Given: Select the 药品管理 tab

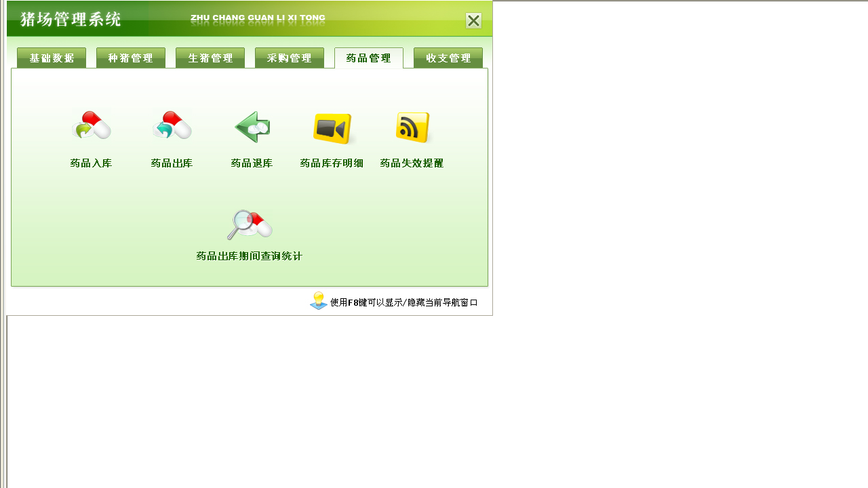Looking at the screenshot, I should pyautogui.click(x=368, y=58).
